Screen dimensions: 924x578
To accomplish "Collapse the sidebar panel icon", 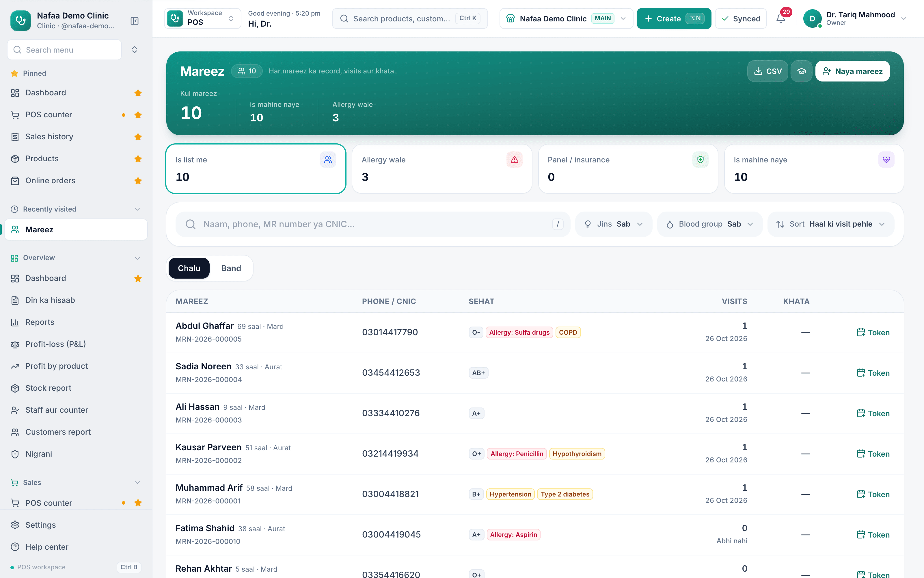I will pos(134,21).
